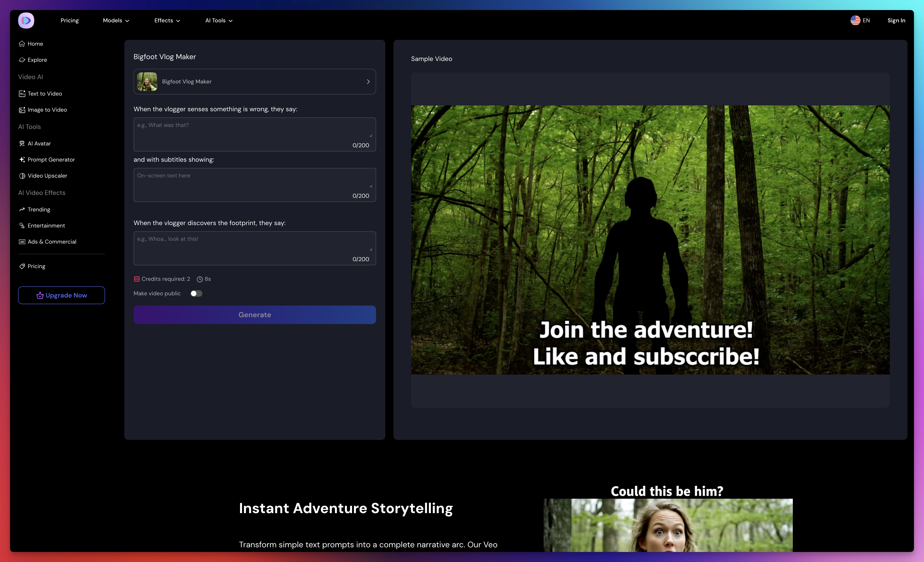Image resolution: width=924 pixels, height=562 pixels.
Task: Toggle the Make video public switch
Action: [x=196, y=293]
